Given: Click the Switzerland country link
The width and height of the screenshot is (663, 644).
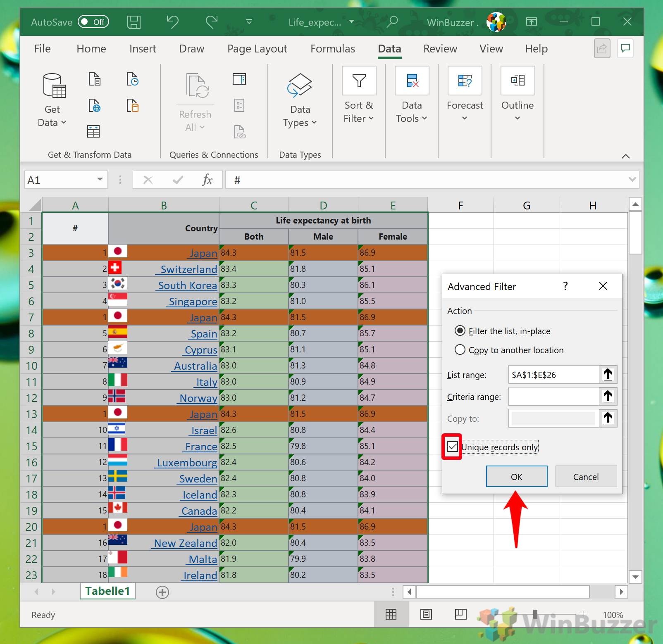Looking at the screenshot, I should click(188, 269).
